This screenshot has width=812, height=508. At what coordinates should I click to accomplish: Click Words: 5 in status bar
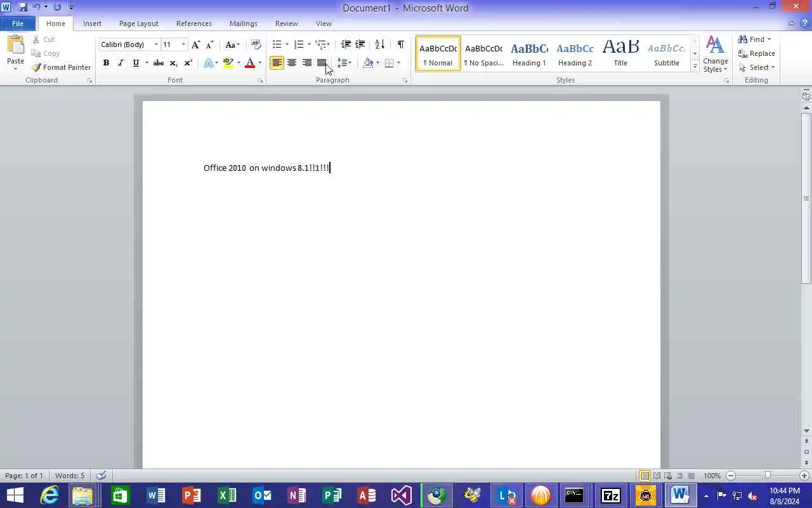pyautogui.click(x=70, y=476)
